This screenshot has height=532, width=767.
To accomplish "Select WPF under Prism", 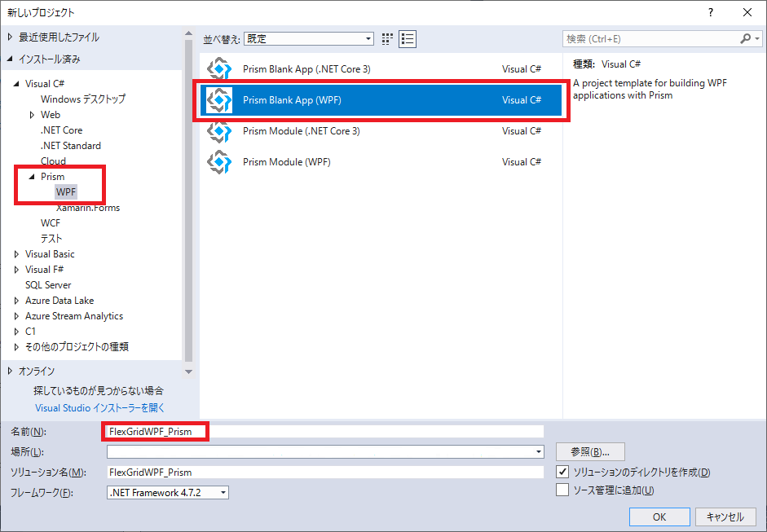I will pos(66,191).
